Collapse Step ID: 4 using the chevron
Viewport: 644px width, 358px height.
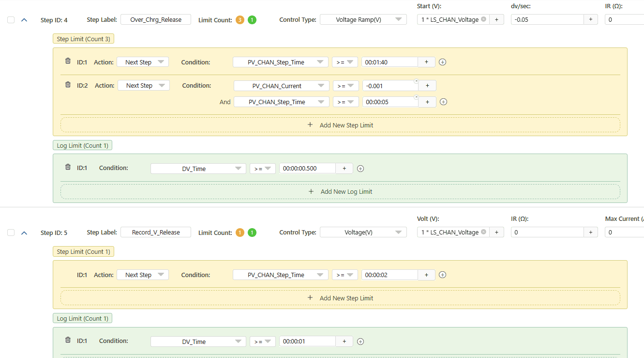pyautogui.click(x=24, y=20)
